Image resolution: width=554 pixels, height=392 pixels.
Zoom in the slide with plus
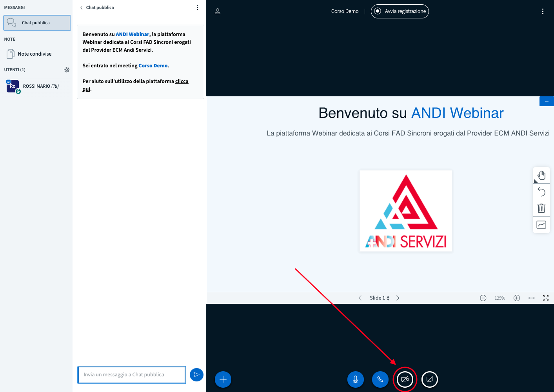point(517,298)
